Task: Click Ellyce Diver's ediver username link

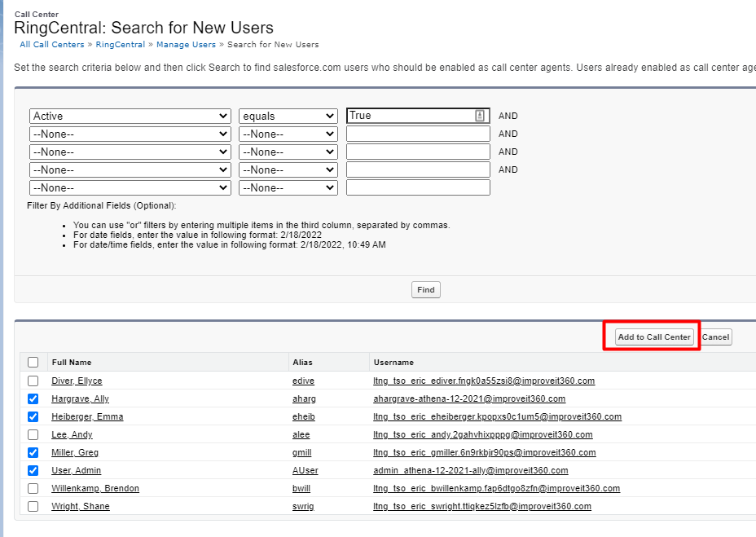Action: [x=484, y=381]
